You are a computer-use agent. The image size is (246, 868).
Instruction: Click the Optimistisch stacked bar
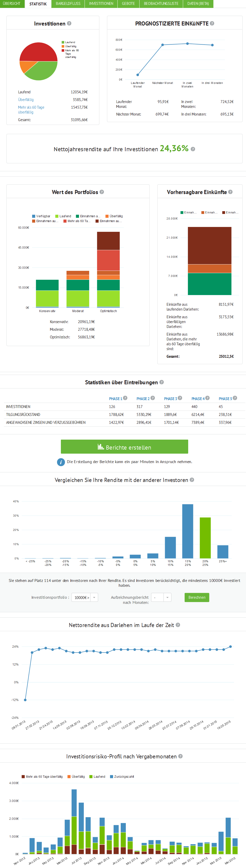click(108, 270)
